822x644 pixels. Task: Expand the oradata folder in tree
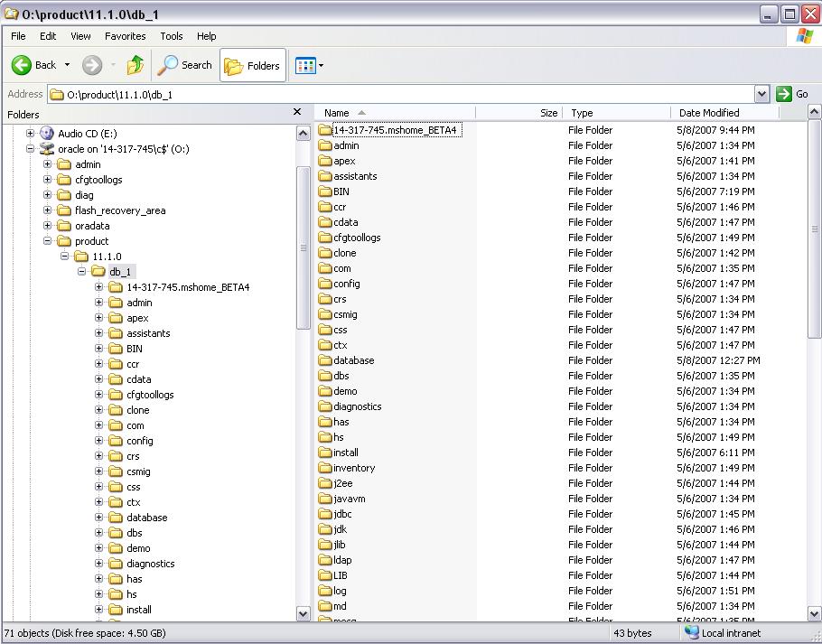(x=48, y=226)
